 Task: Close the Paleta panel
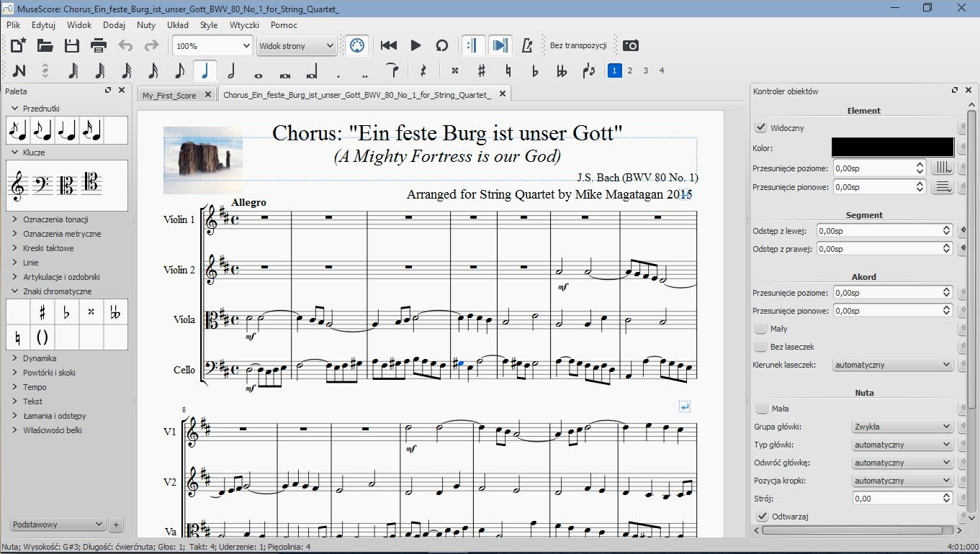coord(122,91)
